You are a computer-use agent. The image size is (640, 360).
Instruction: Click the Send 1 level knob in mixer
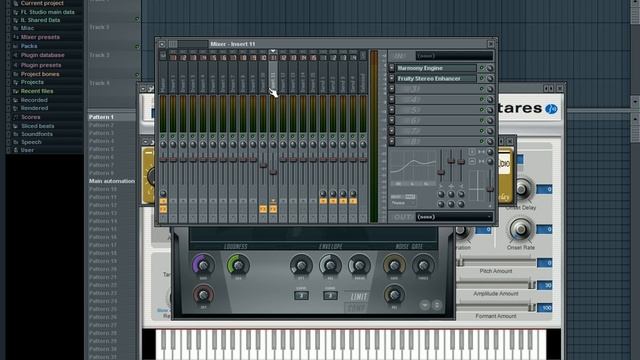pos(323,193)
